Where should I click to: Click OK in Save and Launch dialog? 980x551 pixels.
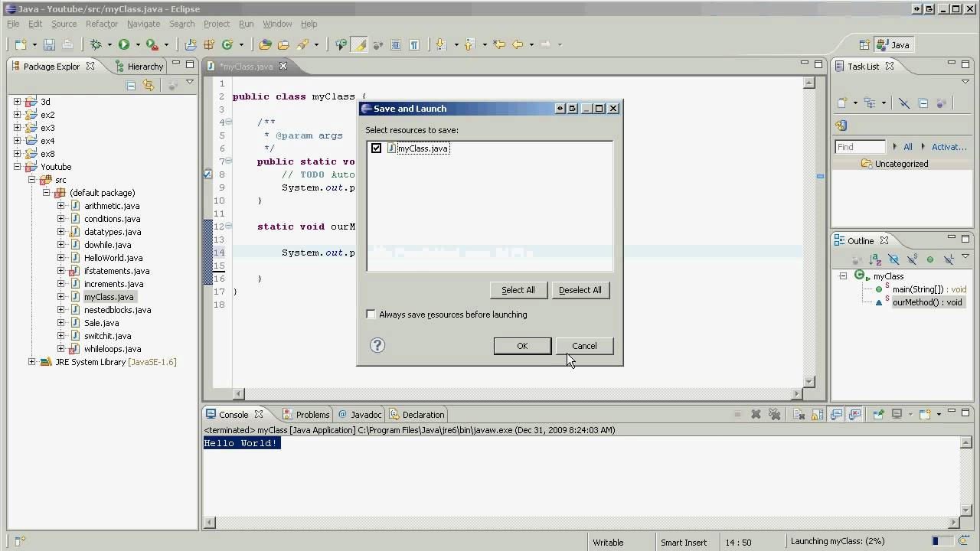(x=522, y=346)
